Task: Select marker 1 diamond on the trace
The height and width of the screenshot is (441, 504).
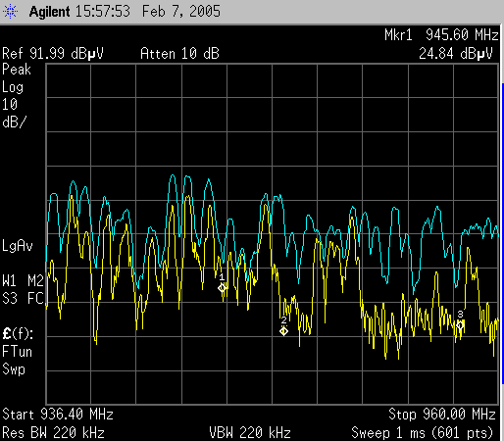Action: 223,288
